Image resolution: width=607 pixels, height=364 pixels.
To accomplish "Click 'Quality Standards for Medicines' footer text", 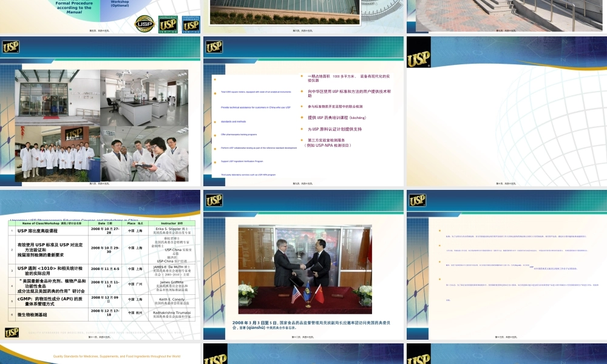I will click(x=117, y=356).
